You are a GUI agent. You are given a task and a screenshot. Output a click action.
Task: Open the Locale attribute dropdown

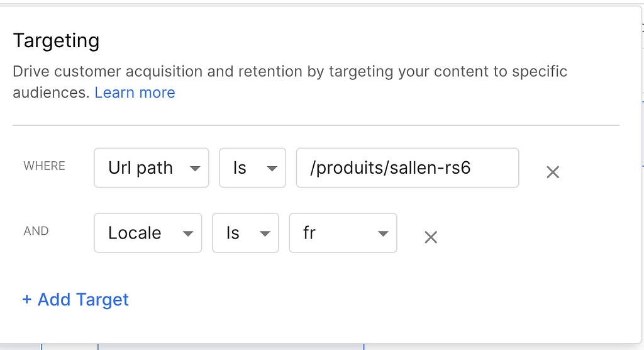coord(148,233)
